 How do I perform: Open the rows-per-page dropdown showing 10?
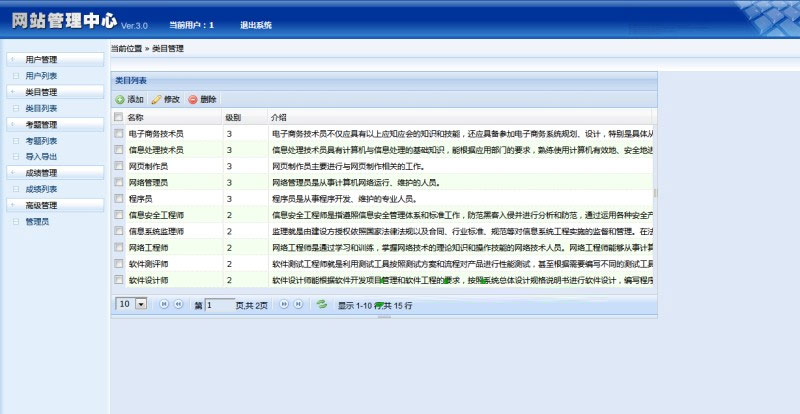[140, 303]
